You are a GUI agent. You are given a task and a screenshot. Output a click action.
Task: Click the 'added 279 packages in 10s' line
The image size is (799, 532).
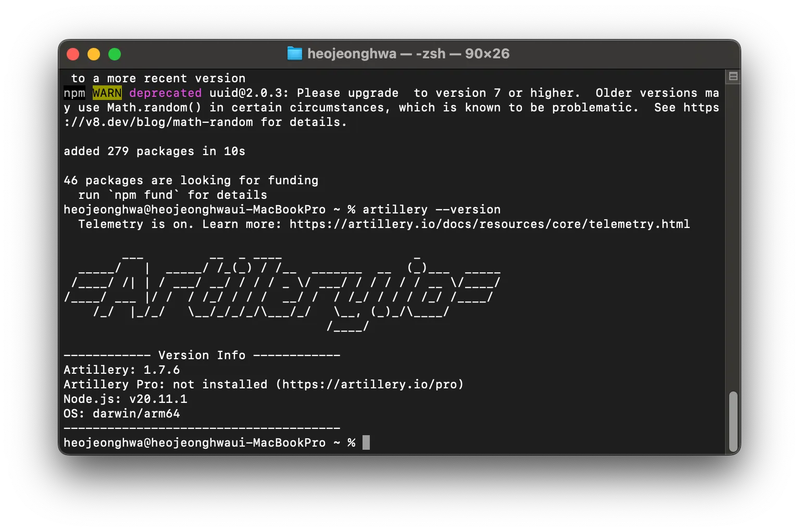(154, 151)
